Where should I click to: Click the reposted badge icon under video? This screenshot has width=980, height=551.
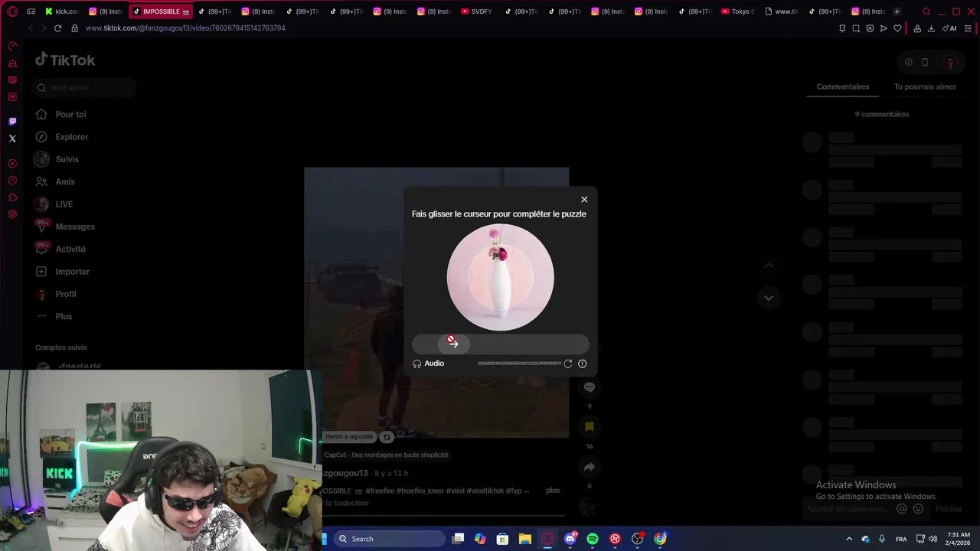(387, 437)
